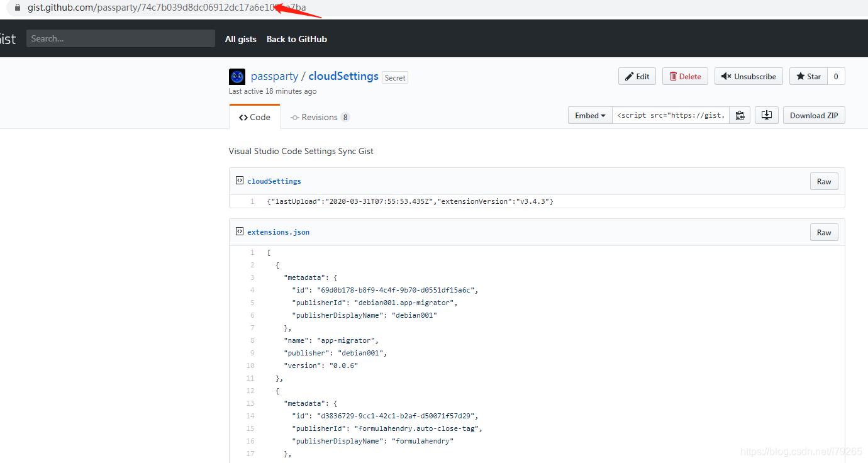
Task: Unsubscribe from gist notifications
Action: click(x=748, y=76)
